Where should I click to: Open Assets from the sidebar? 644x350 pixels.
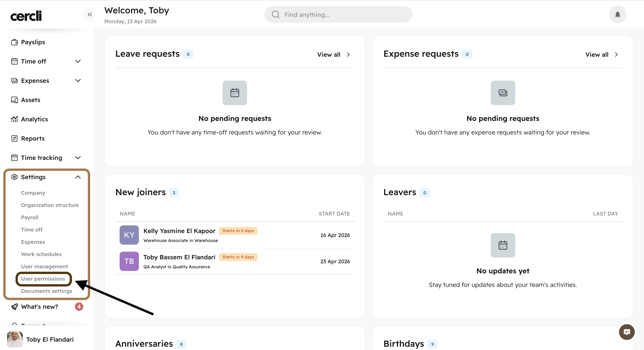point(30,100)
